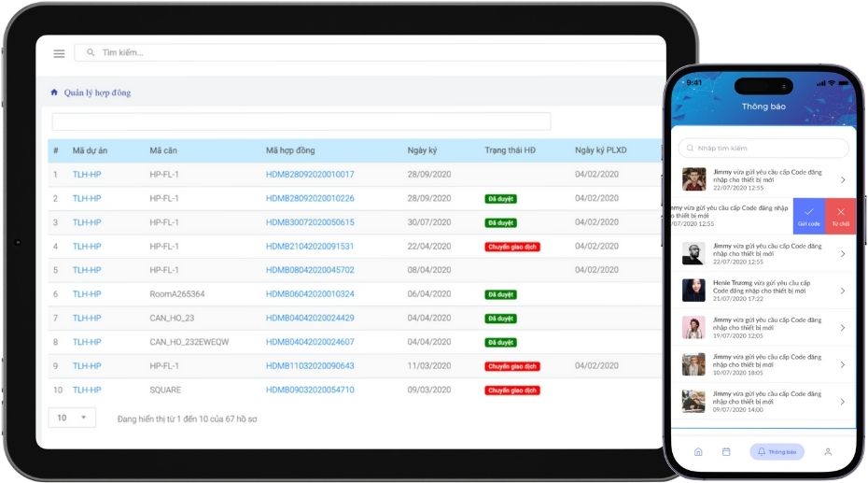Open the rows-per-page dropdown showing 10
The image size is (868, 483).
(x=72, y=418)
